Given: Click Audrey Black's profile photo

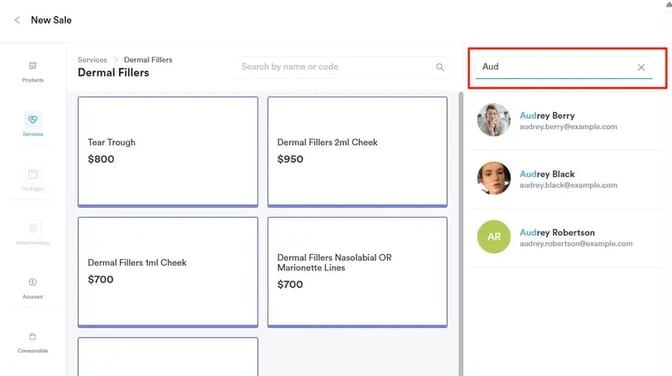Looking at the screenshot, I should pyautogui.click(x=494, y=178).
